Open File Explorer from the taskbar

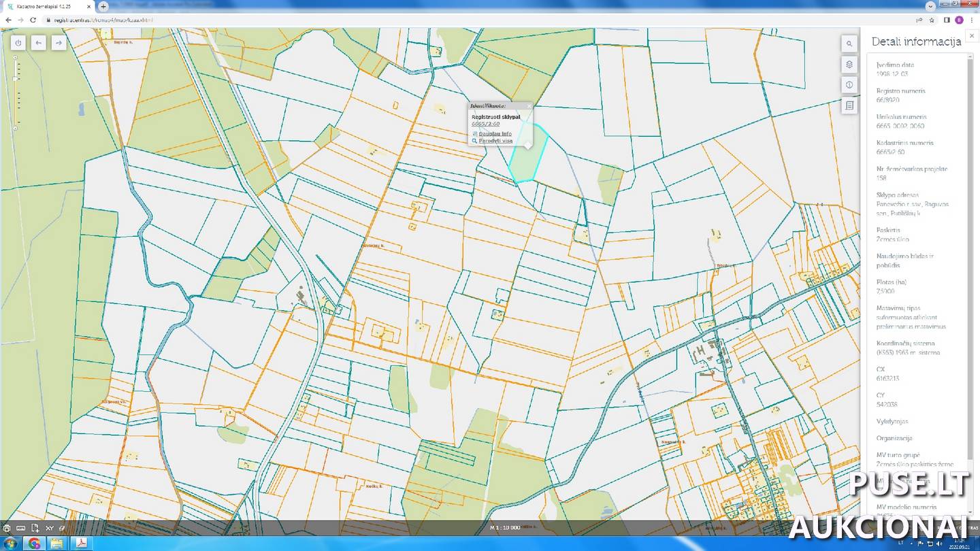pyautogui.click(x=56, y=544)
